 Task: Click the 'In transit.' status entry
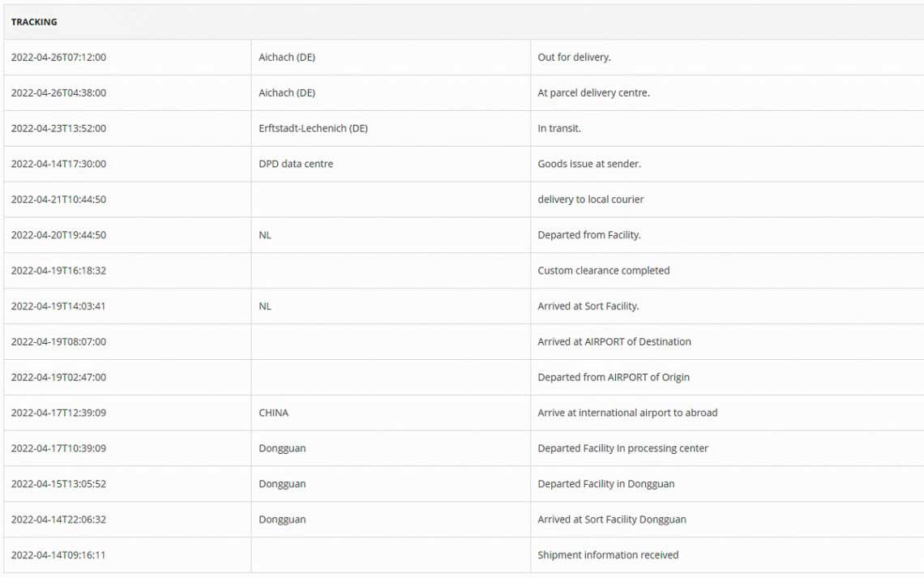559,128
